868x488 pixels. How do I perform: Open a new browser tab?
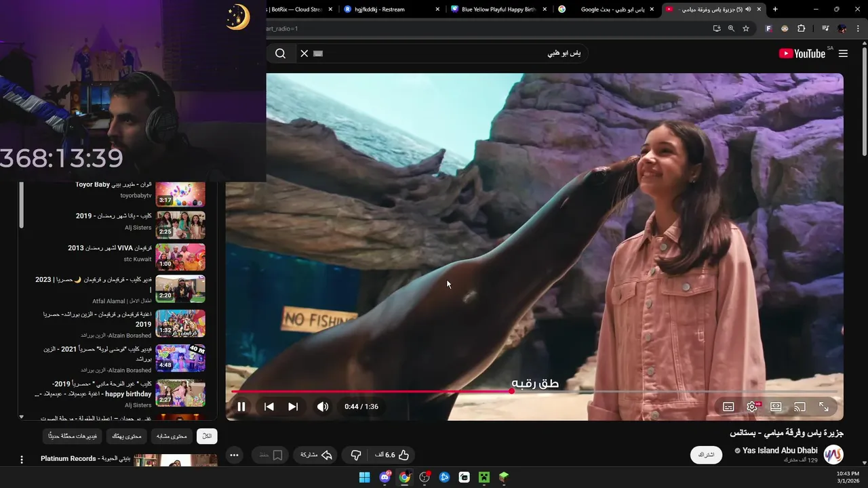coord(775,9)
